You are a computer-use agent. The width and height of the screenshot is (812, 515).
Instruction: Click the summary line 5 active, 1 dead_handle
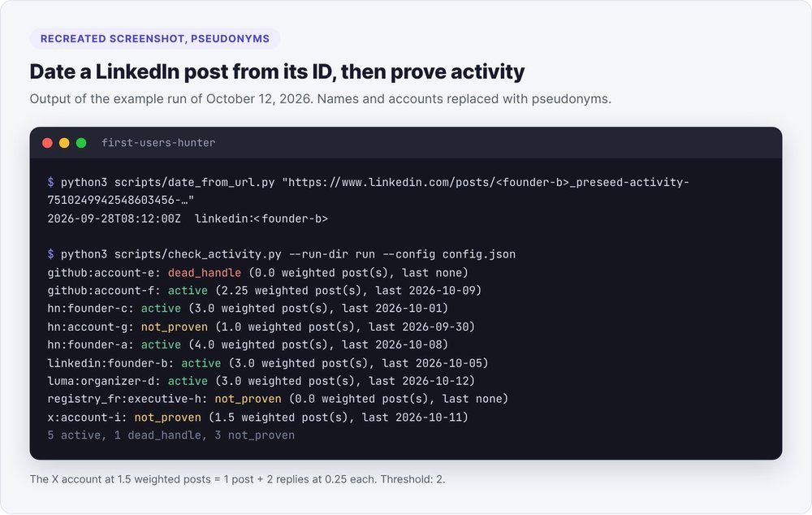[x=171, y=435]
